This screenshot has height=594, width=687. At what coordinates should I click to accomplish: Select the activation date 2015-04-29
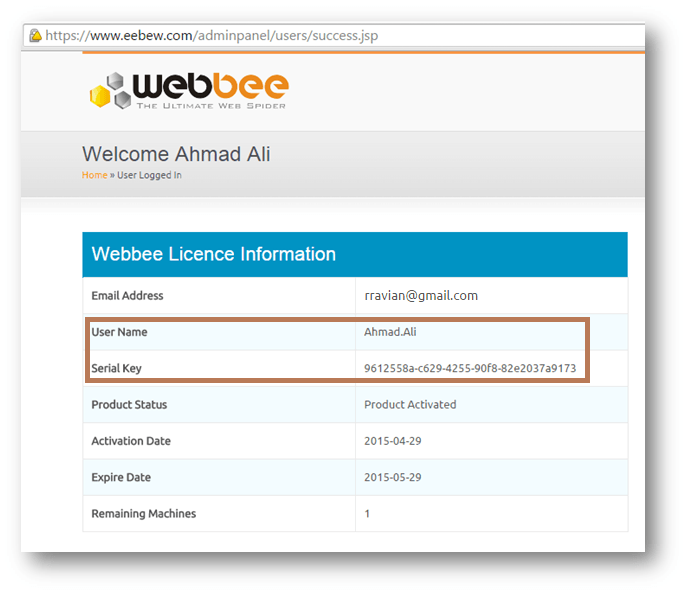point(393,441)
